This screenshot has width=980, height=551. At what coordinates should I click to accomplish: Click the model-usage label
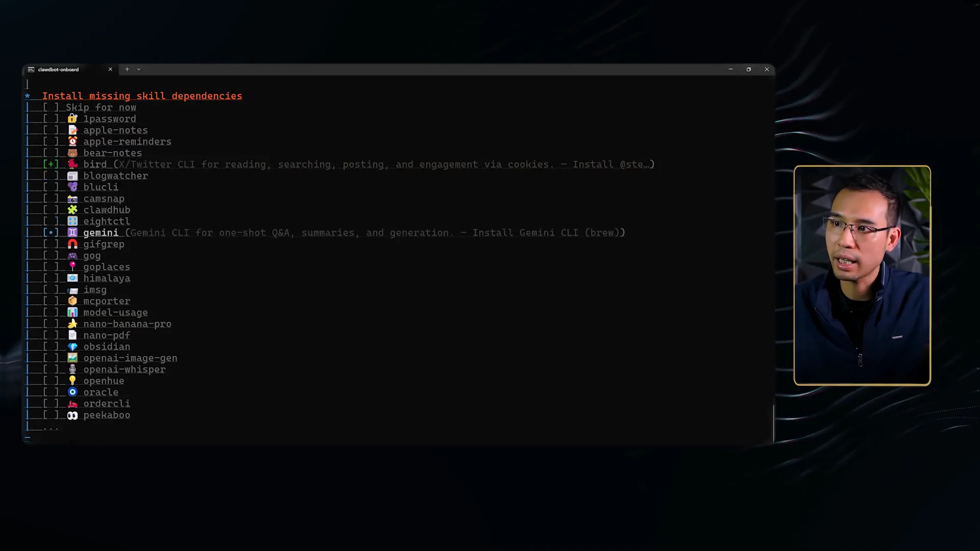click(x=116, y=312)
